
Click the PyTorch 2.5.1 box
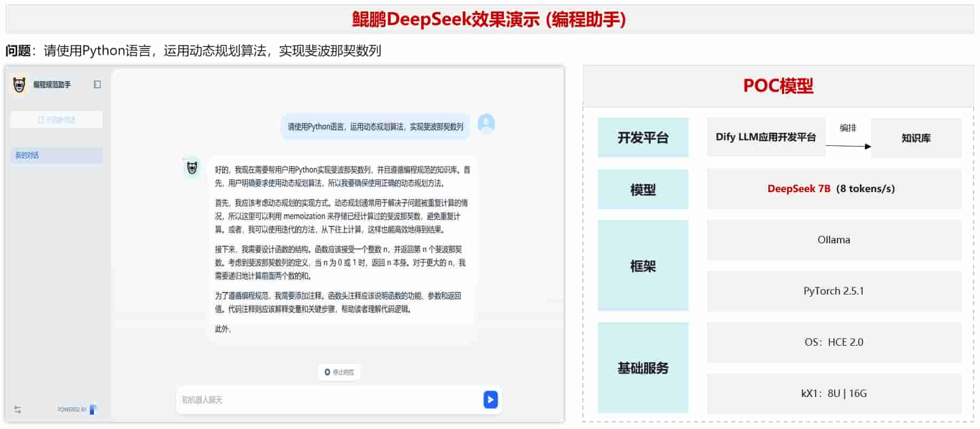pos(834,291)
